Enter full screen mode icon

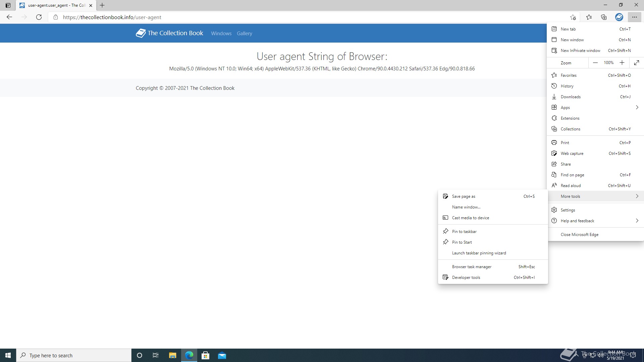pyautogui.click(x=637, y=63)
